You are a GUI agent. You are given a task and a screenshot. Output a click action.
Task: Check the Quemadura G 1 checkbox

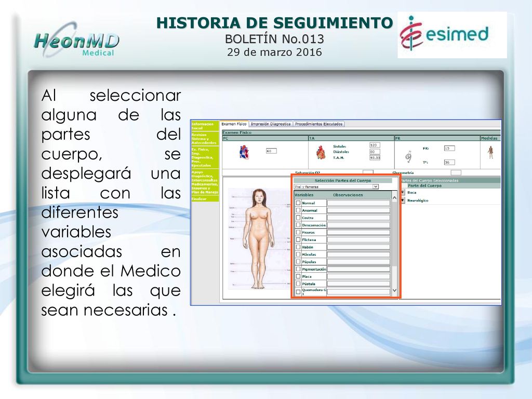click(298, 291)
